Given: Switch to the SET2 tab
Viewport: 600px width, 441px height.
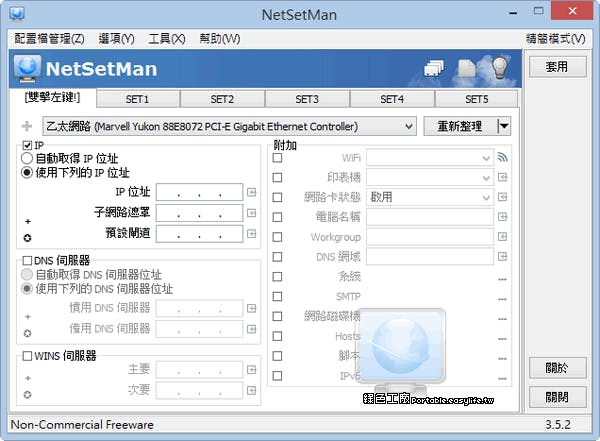Looking at the screenshot, I should pos(222,99).
